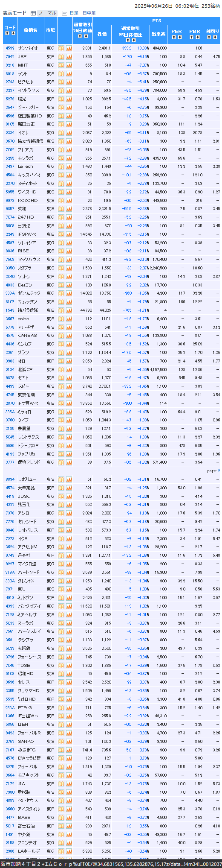The image size is (222, 868).
Task: Sort 利回り column ascending
Action: click(210, 37)
